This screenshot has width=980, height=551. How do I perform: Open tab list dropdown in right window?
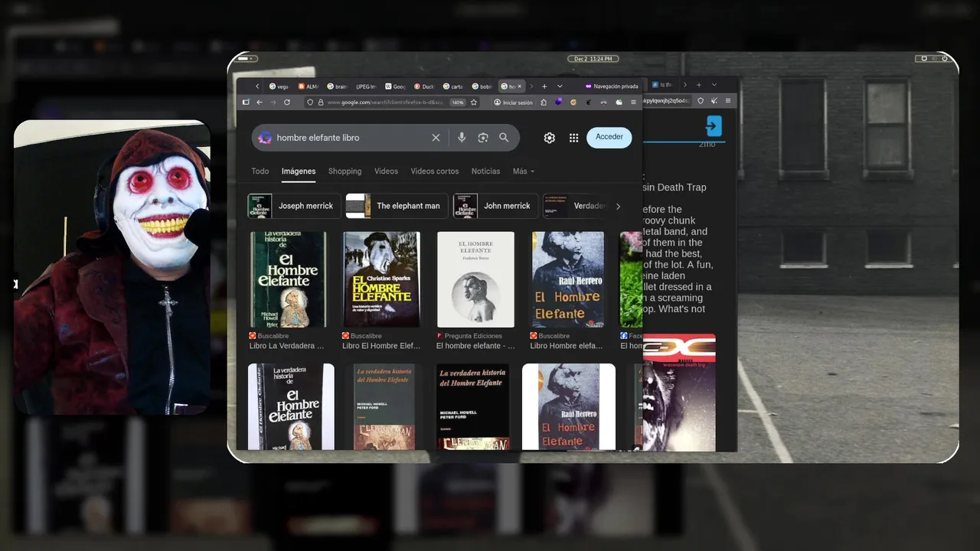tap(714, 85)
